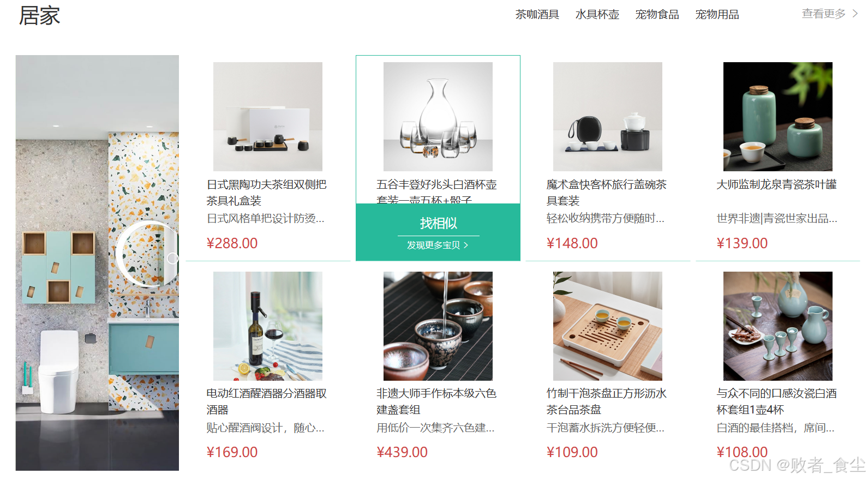Open the Ru porcelain liquor set image

(778, 326)
